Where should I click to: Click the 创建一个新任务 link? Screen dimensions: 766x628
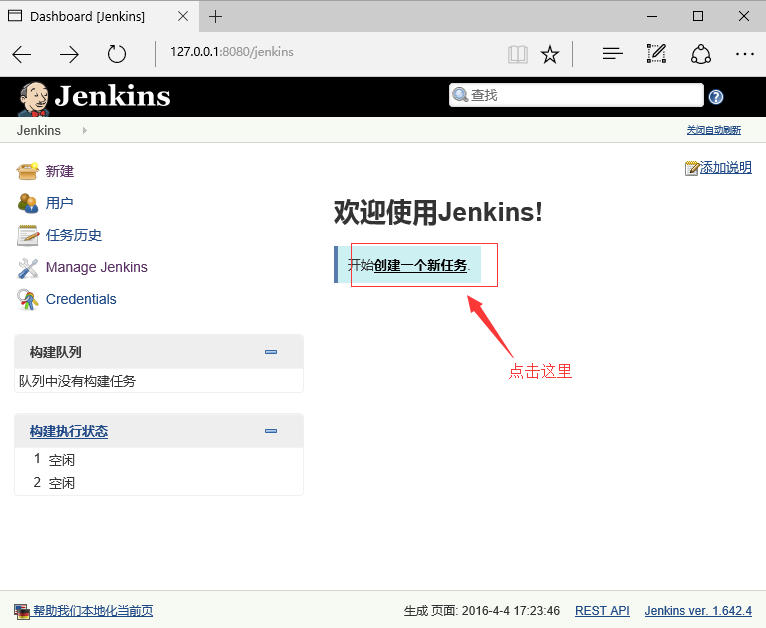click(x=421, y=265)
